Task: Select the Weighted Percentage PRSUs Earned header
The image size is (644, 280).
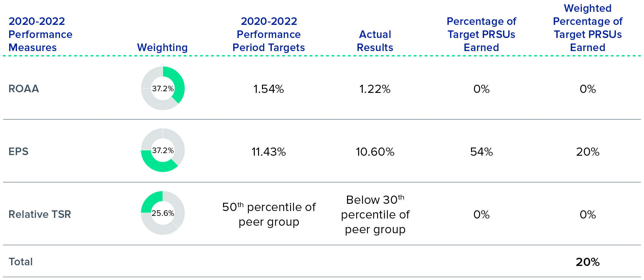Action: [587, 28]
